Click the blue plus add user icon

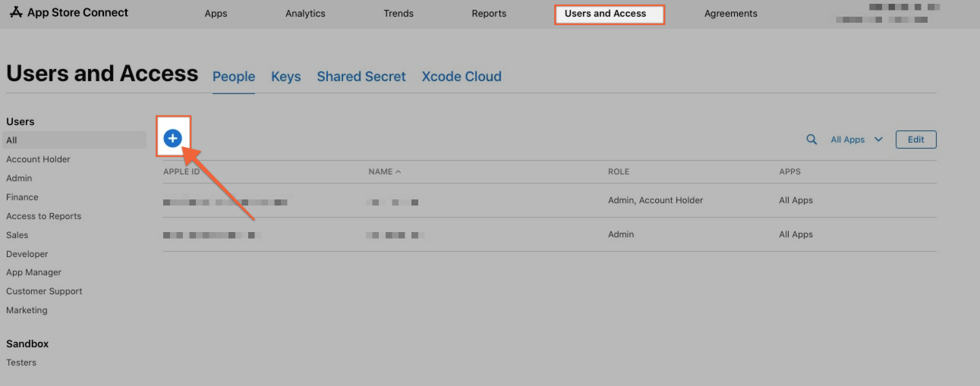tap(173, 138)
